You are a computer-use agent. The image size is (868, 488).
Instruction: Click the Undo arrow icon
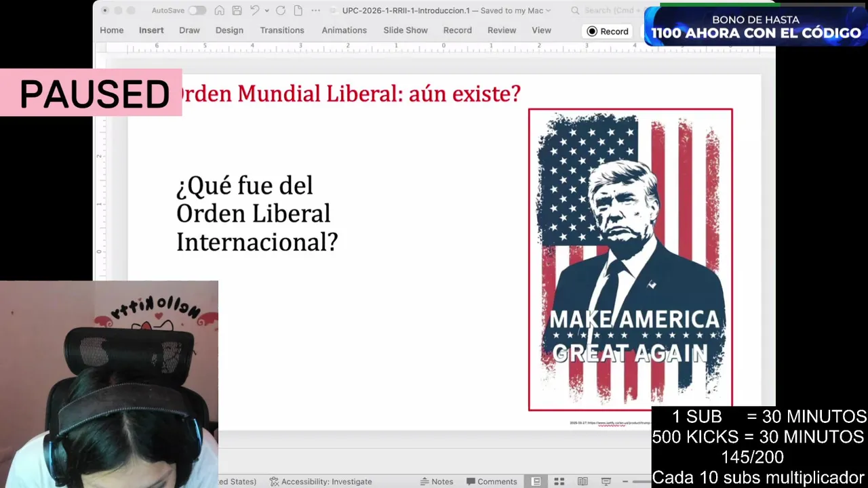(x=254, y=10)
